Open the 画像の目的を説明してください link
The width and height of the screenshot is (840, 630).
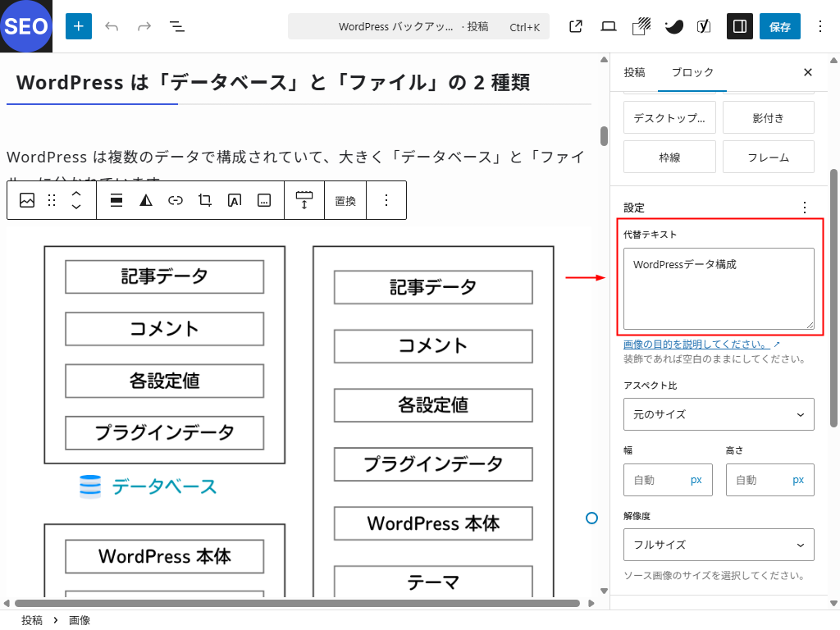[697, 344]
